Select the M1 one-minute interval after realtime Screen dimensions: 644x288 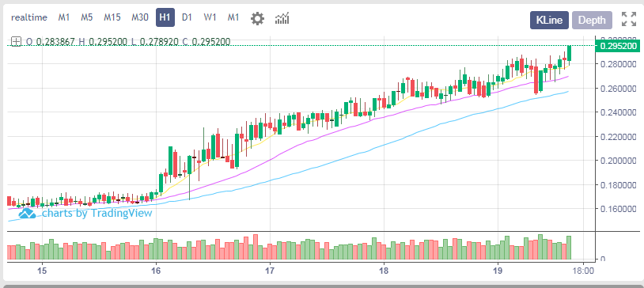(63, 17)
